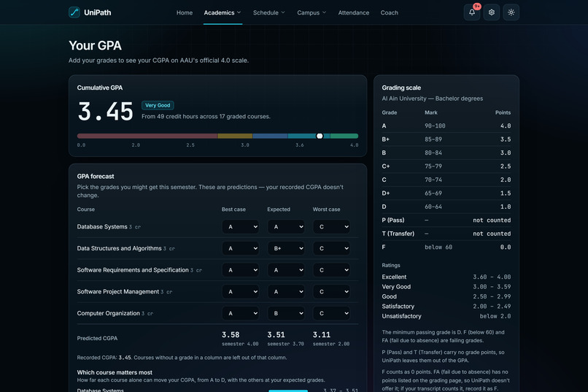Open Software Project Management best case dropdown
This screenshot has height=392, width=588.
240,291
